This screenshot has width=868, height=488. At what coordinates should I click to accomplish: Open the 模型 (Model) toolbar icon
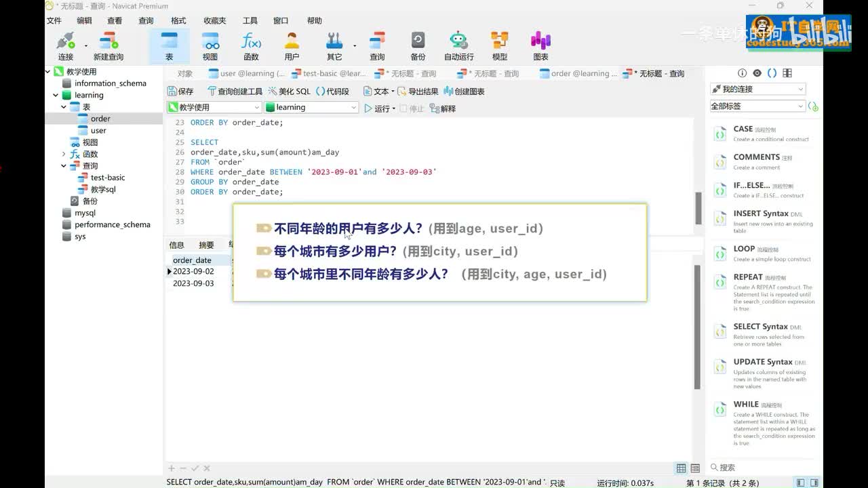pos(500,46)
